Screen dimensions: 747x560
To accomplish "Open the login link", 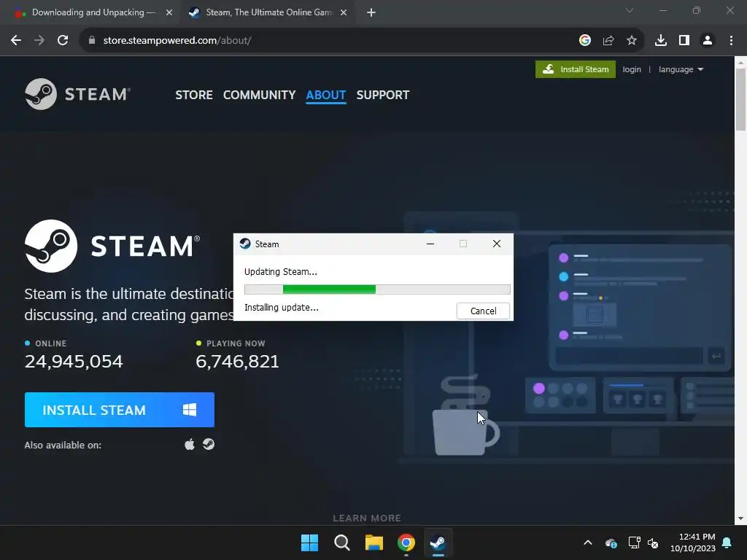I will (x=632, y=69).
